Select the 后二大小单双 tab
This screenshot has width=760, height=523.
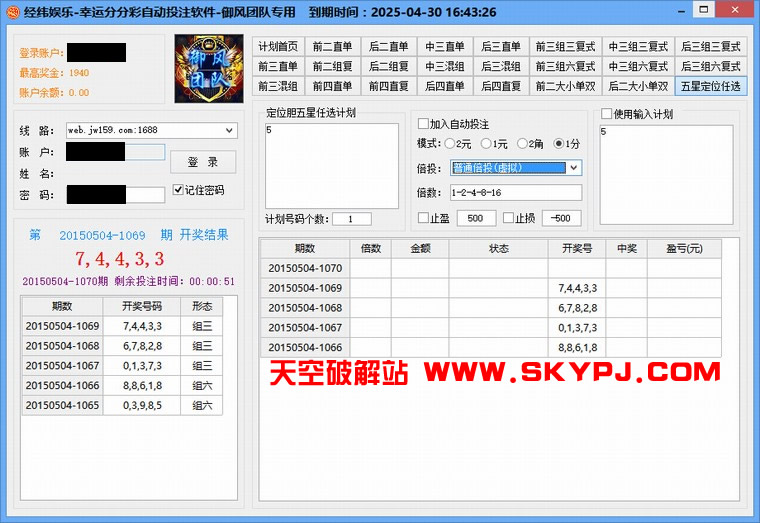coord(639,86)
